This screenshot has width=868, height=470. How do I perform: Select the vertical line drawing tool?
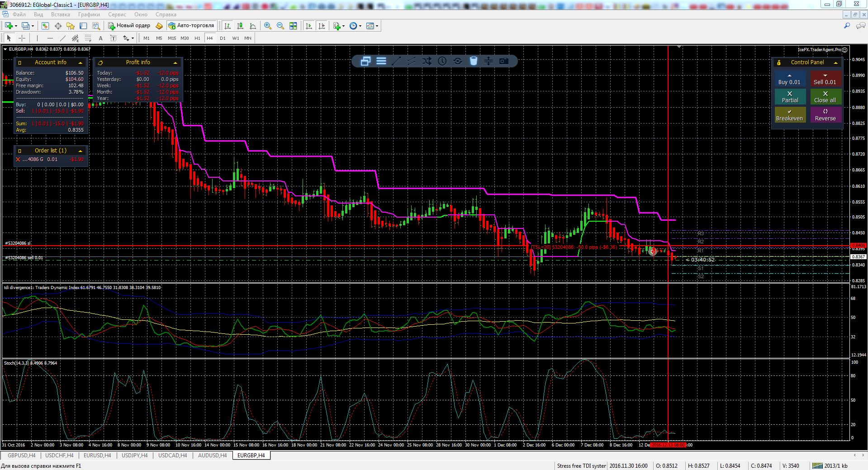[37, 38]
